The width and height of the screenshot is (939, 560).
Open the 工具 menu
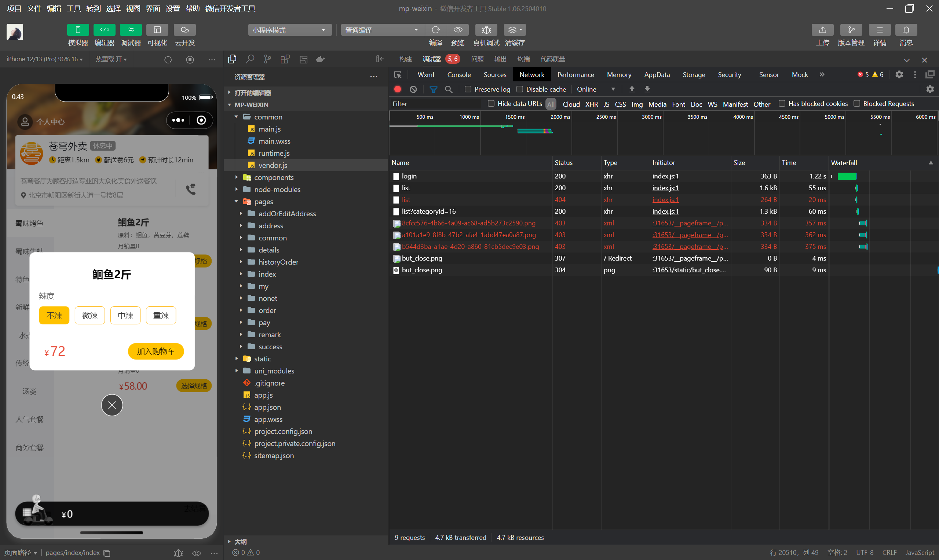click(x=74, y=8)
